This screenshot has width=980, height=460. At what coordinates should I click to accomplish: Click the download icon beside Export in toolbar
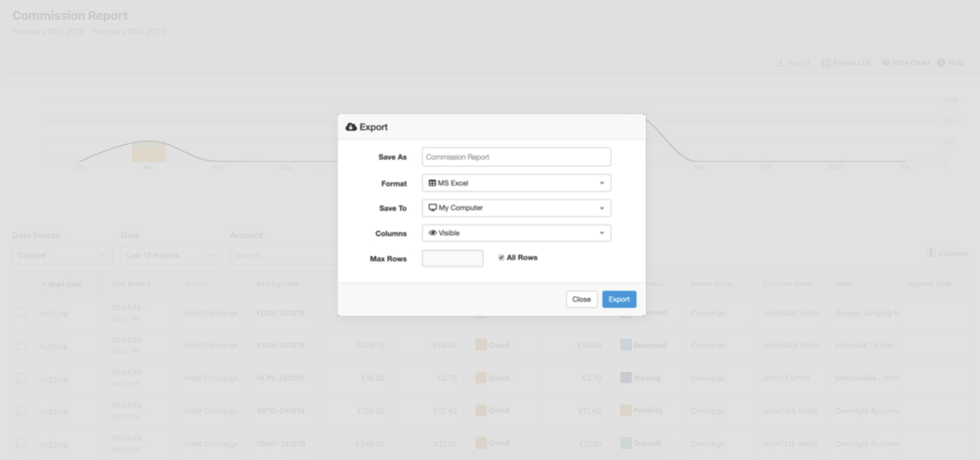[x=780, y=62]
